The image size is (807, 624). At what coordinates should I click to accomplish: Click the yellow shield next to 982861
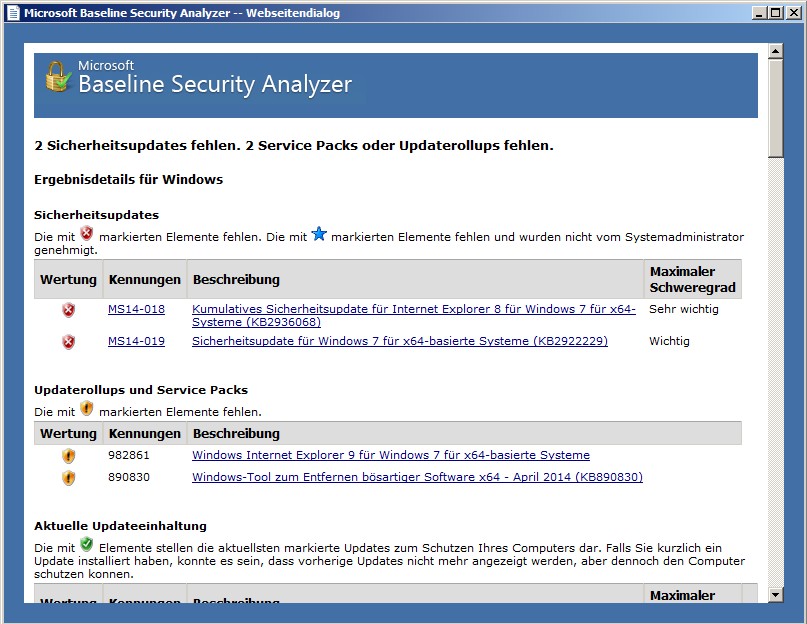(x=68, y=456)
